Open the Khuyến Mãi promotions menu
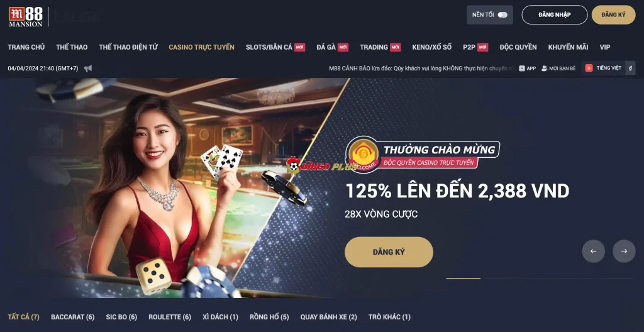This screenshot has width=644, height=332. [x=568, y=47]
